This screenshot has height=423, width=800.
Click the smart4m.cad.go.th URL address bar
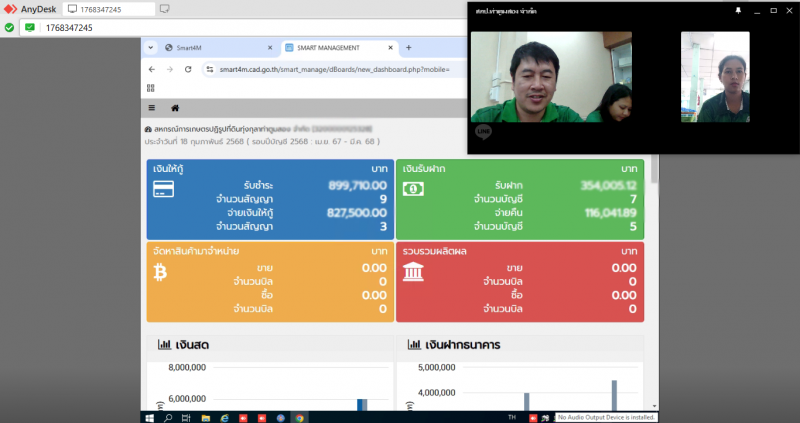[x=335, y=69]
